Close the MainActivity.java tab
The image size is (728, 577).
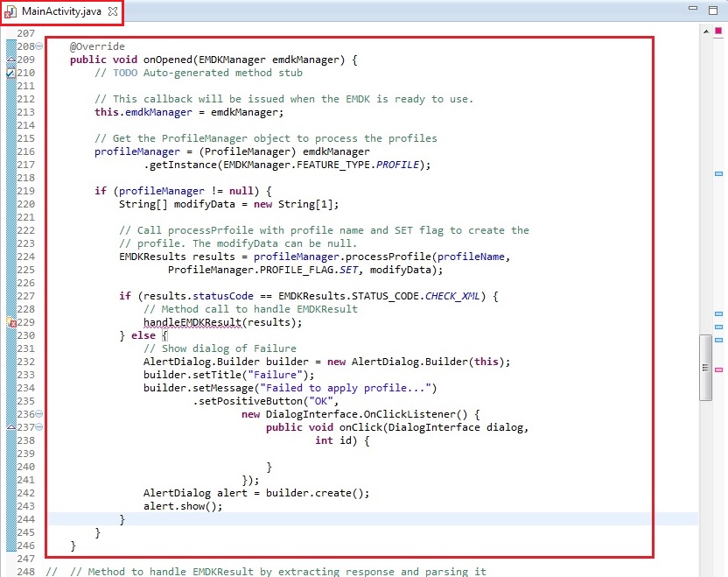coord(112,11)
